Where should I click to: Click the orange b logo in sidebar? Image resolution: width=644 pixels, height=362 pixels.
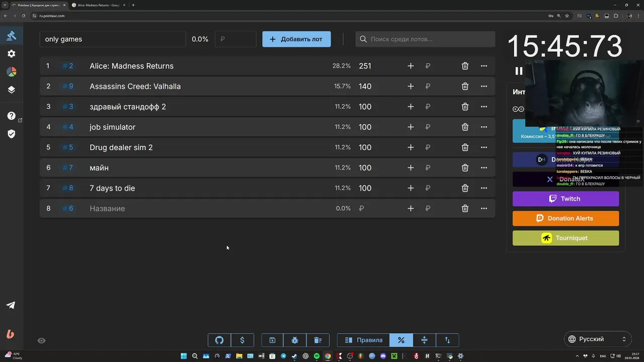tap(10, 334)
